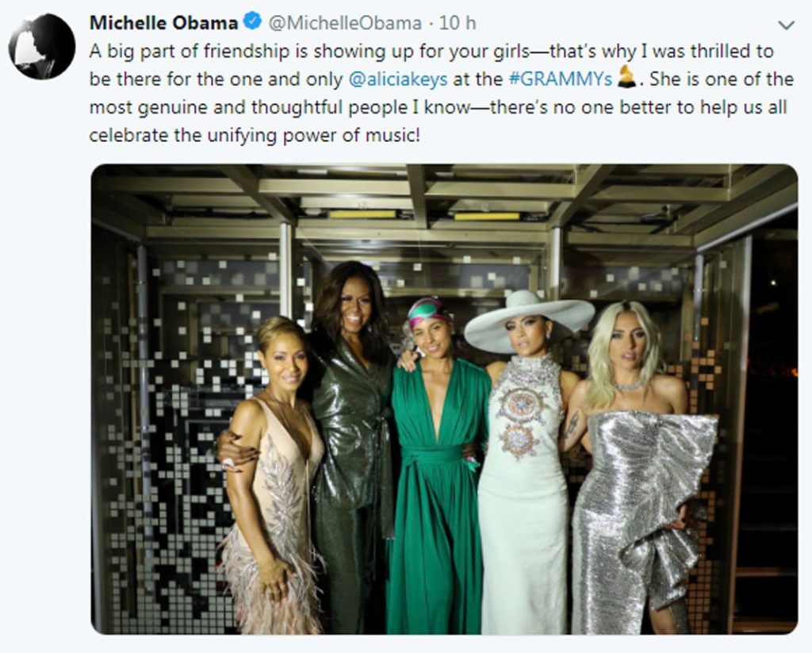The height and width of the screenshot is (653, 812).
Task: Open the #GRAMMYs hashtag link
Action: coord(561,79)
